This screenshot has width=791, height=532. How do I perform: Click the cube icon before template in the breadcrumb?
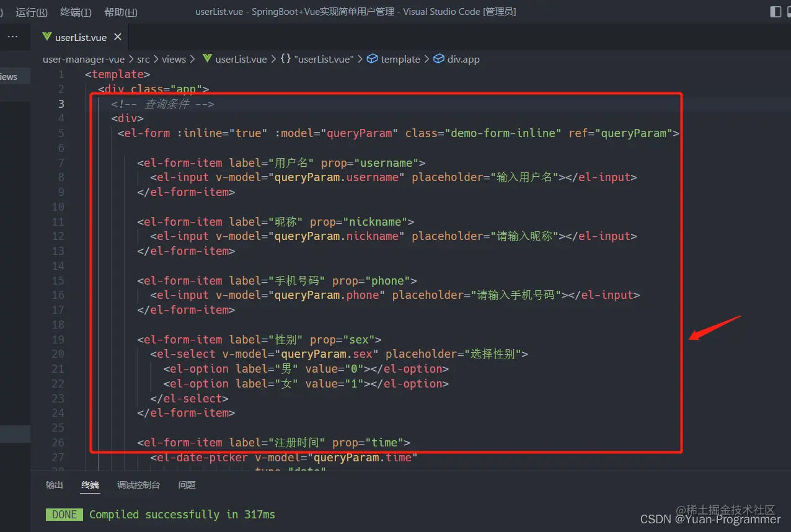click(372, 59)
